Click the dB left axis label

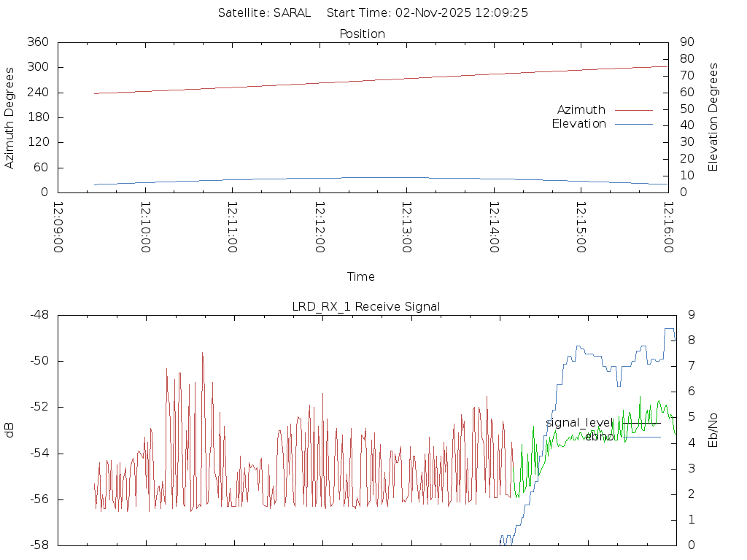9,430
